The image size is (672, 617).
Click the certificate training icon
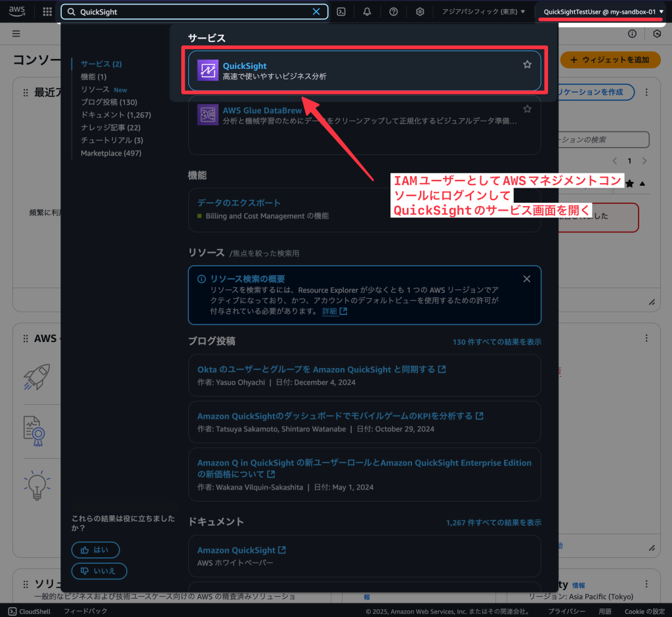34,431
